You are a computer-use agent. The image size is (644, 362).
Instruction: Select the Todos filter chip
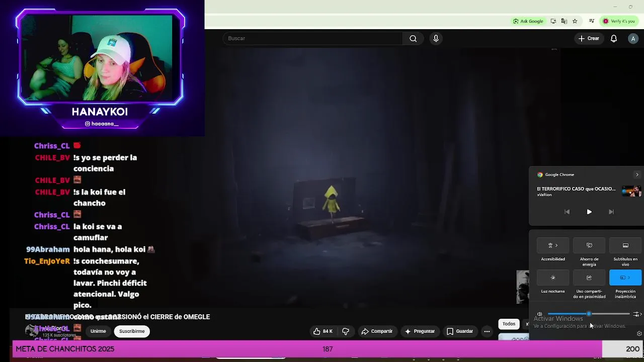[x=509, y=324]
